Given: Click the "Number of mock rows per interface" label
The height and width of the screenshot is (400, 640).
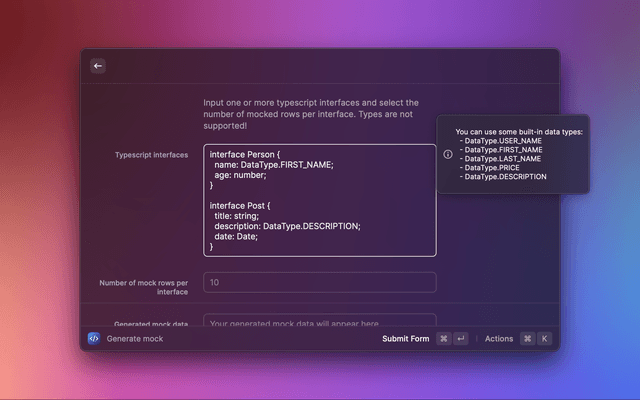Looking at the screenshot, I should click(144, 288).
